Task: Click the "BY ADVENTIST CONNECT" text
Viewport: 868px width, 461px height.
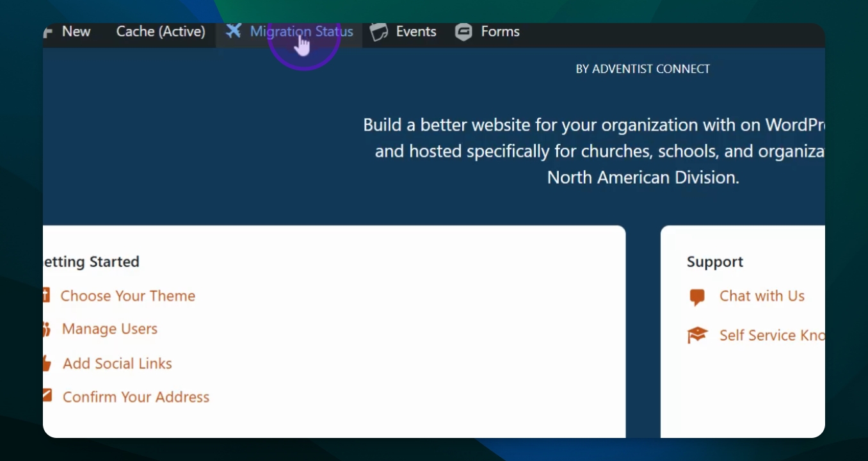Action: [x=643, y=69]
